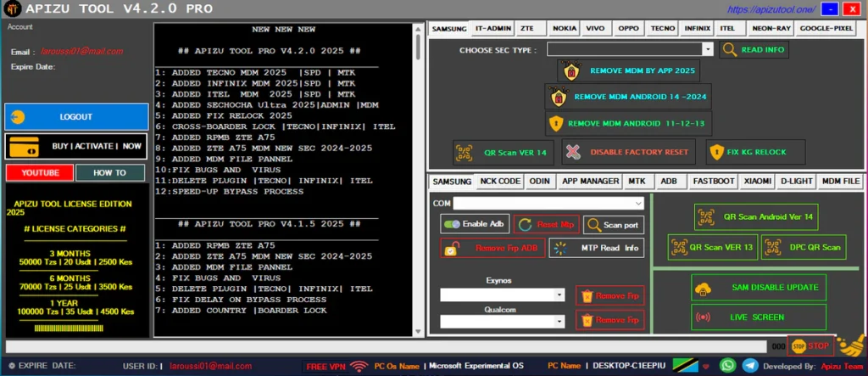Open the Telegram contact icon
The width and height of the screenshot is (868, 376).
point(749,365)
